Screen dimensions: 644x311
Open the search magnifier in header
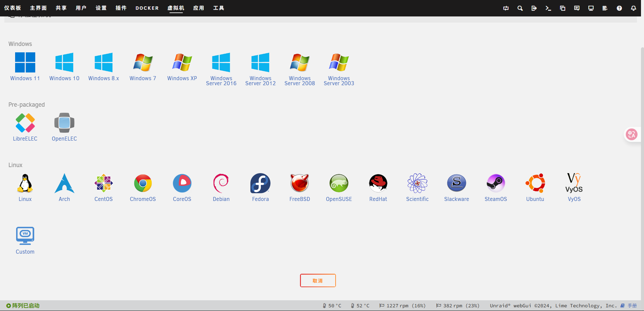520,8
